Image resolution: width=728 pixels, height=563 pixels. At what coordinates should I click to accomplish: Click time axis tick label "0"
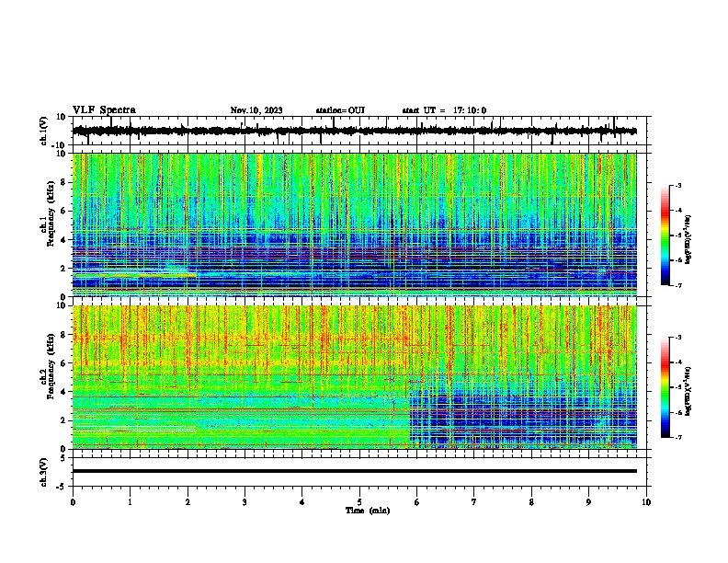pyautogui.click(x=73, y=502)
